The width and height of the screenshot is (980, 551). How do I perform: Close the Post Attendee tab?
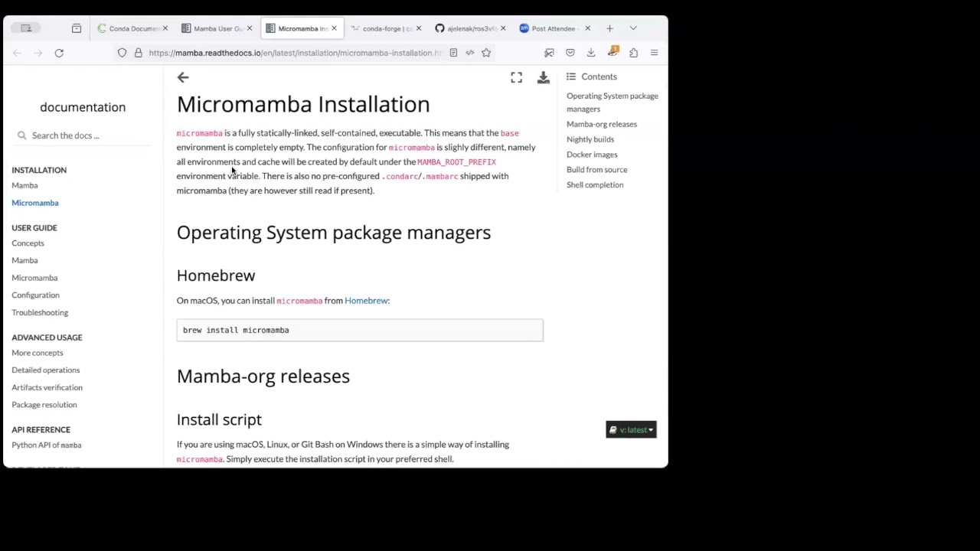pos(587,28)
